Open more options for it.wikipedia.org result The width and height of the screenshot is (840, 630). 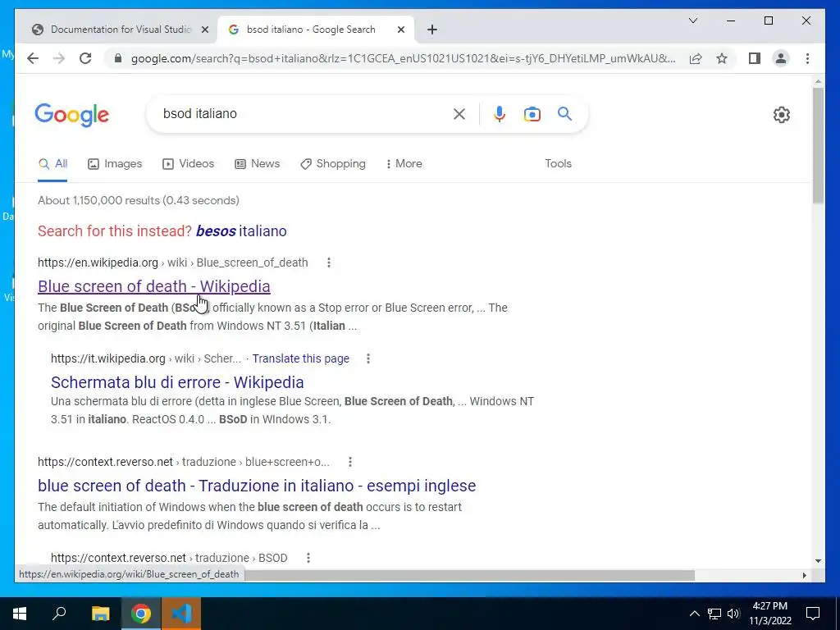368,358
